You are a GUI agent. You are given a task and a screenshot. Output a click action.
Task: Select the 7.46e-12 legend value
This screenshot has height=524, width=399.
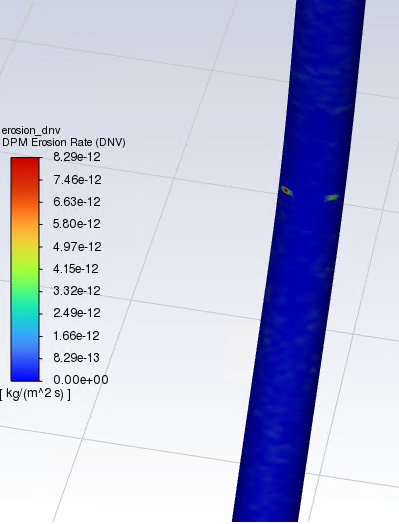click(x=77, y=180)
